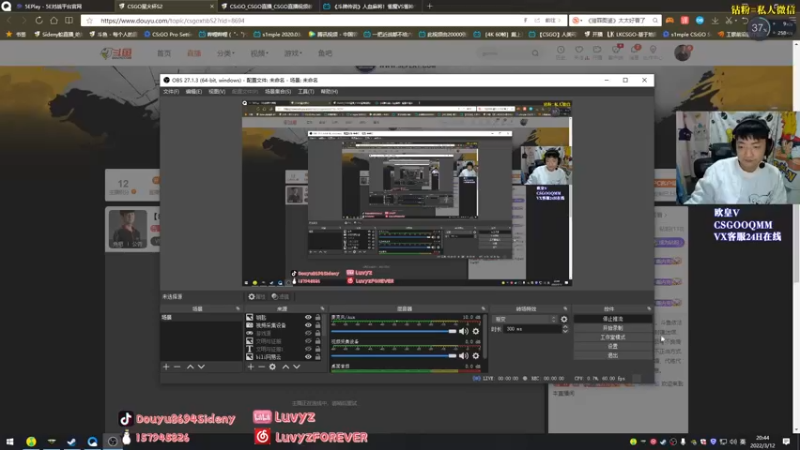Image resolution: width=800 pixels, height=450 pixels.
Task: Open Windows Start button
Action: tap(9, 441)
